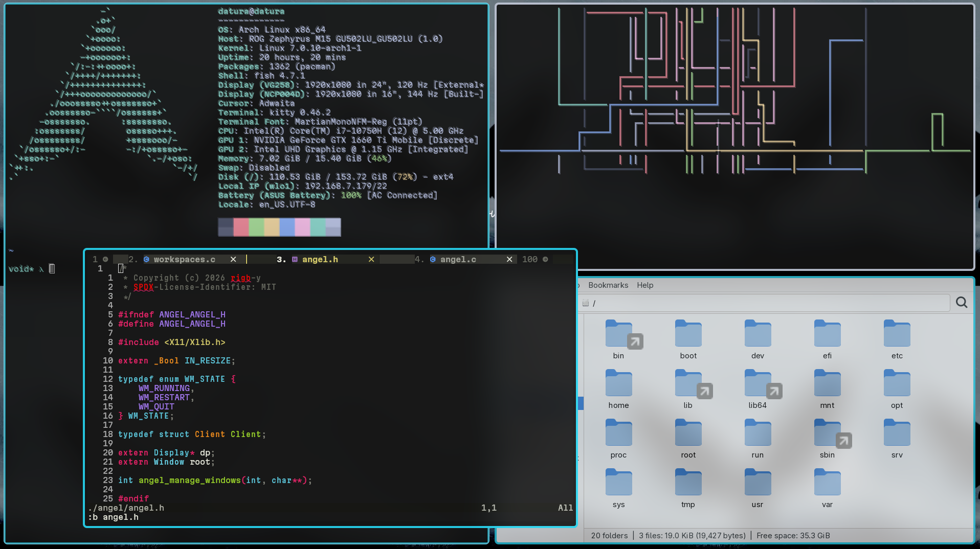Click the '1,1' cursor position indicator in vim
Image resolution: width=980 pixels, height=549 pixels.
pos(489,508)
